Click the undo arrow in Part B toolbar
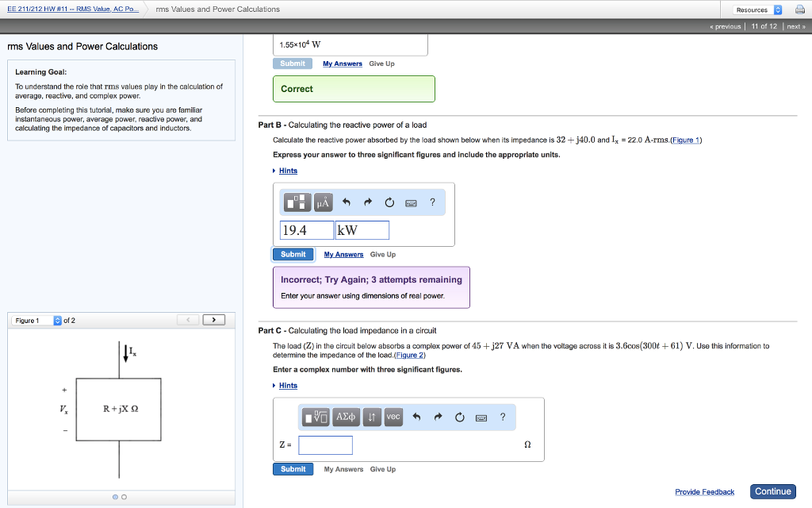This screenshot has height=508, width=812. click(347, 202)
